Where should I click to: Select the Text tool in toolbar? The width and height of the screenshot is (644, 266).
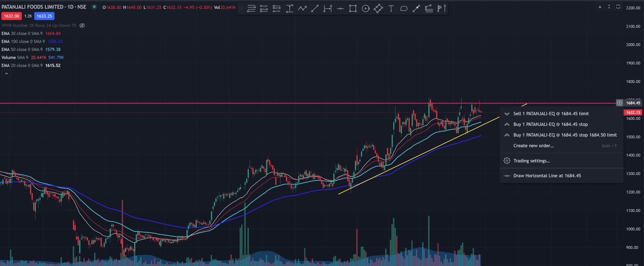click(x=391, y=9)
